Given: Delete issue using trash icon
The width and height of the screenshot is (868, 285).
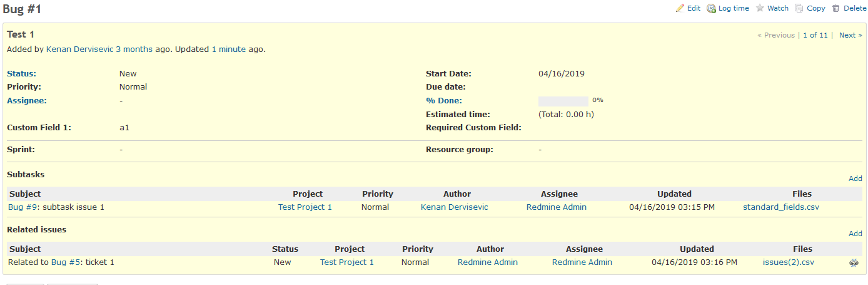Looking at the screenshot, I should click(x=836, y=8).
